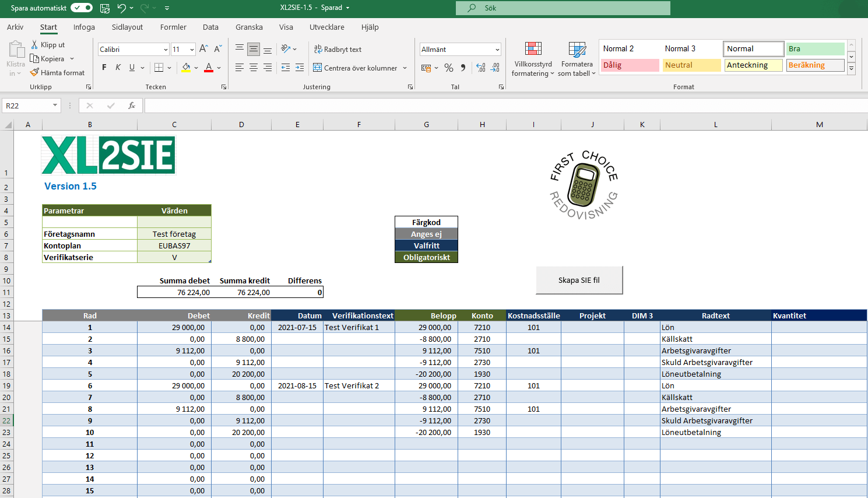
Task: Open the font size 11 dropdown
Action: click(192, 50)
